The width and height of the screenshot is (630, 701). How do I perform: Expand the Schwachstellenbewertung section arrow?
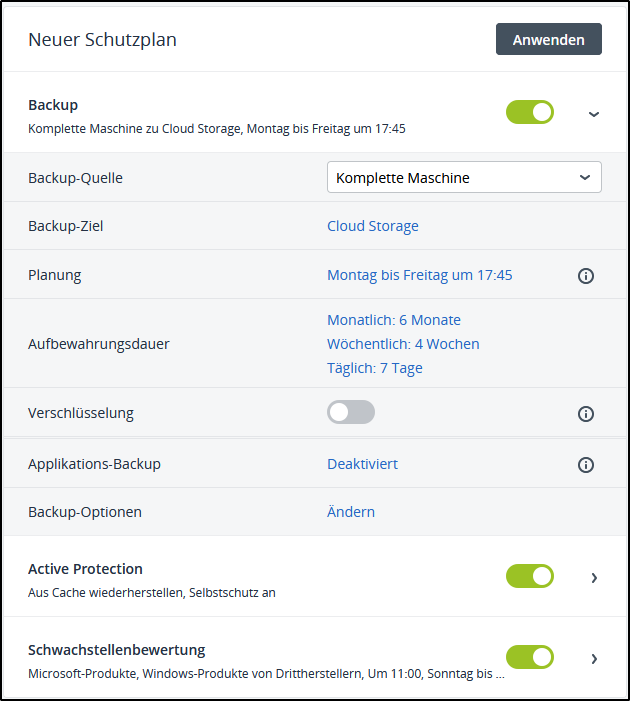pos(594,658)
